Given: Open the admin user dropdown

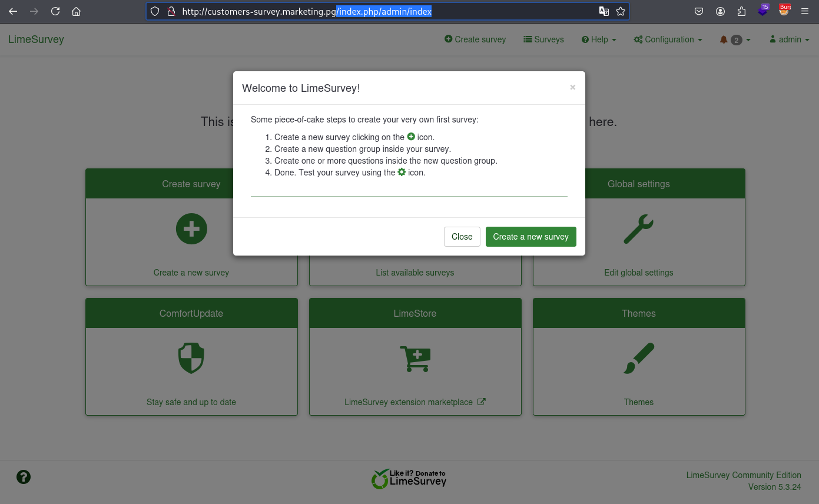Looking at the screenshot, I should [x=790, y=39].
